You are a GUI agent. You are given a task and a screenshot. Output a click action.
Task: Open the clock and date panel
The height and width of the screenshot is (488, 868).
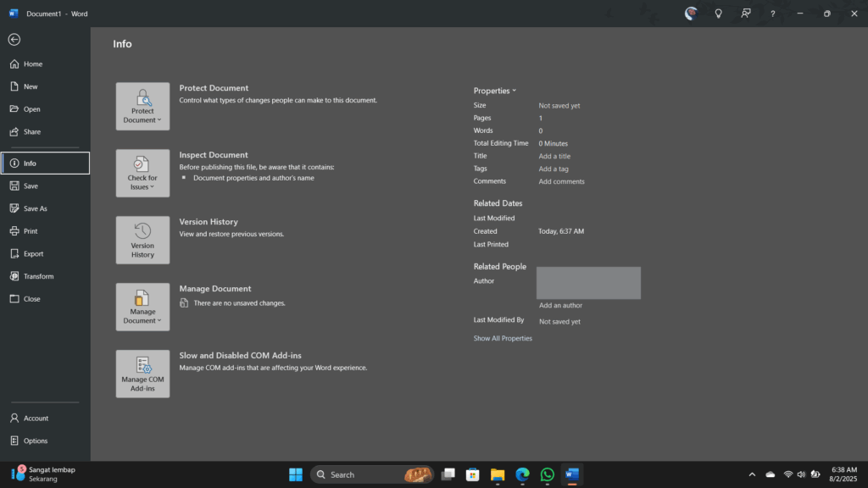coord(843,474)
